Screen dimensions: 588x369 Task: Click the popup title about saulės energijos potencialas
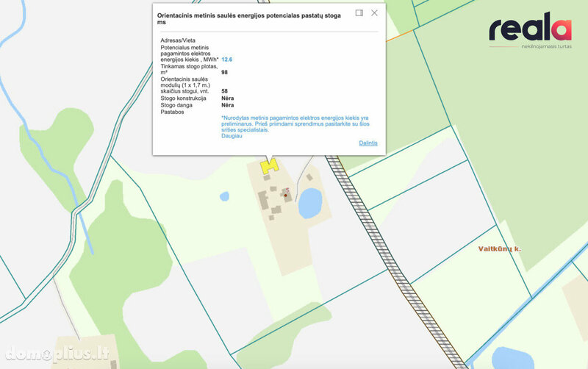click(x=249, y=19)
